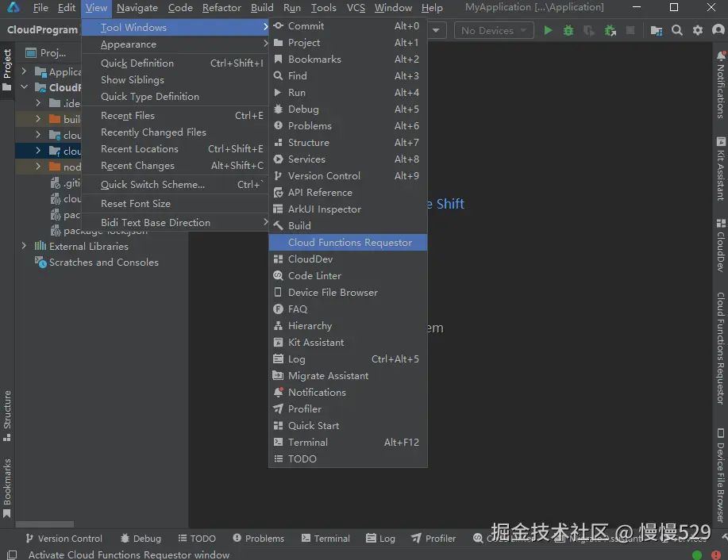Open the Help menu
Screen dimensions: 728x560
point(432,8)
